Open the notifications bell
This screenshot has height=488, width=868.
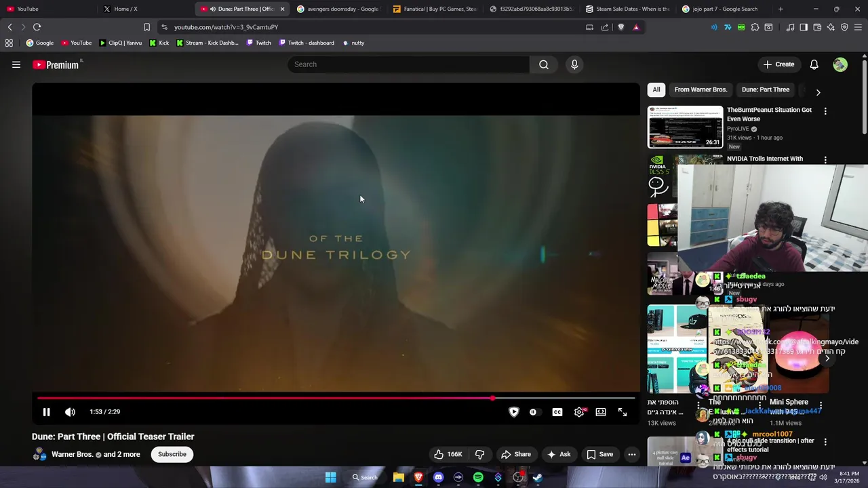coord(814,64)
